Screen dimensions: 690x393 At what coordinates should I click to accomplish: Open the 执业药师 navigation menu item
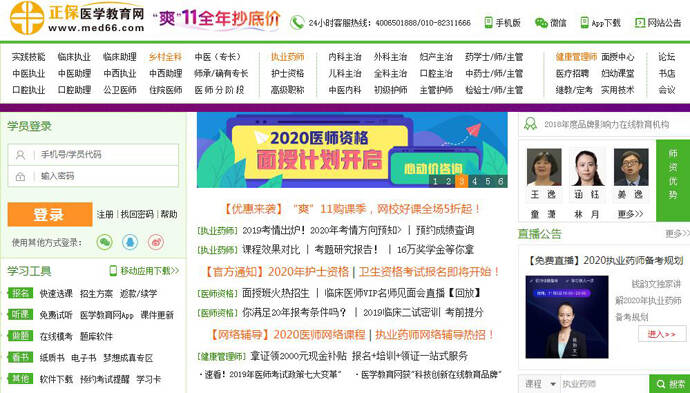(x=287, y=57)
